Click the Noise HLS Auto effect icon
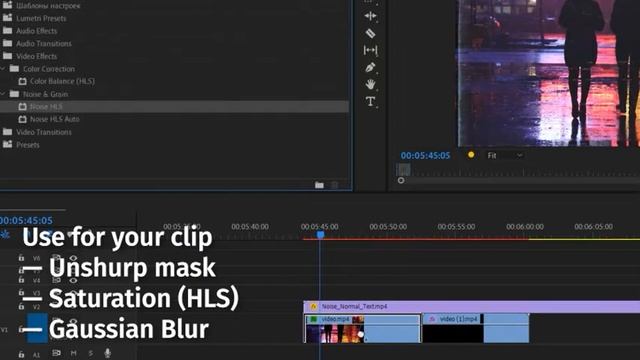The image size is (640, 360). click(x=22, y=119)
